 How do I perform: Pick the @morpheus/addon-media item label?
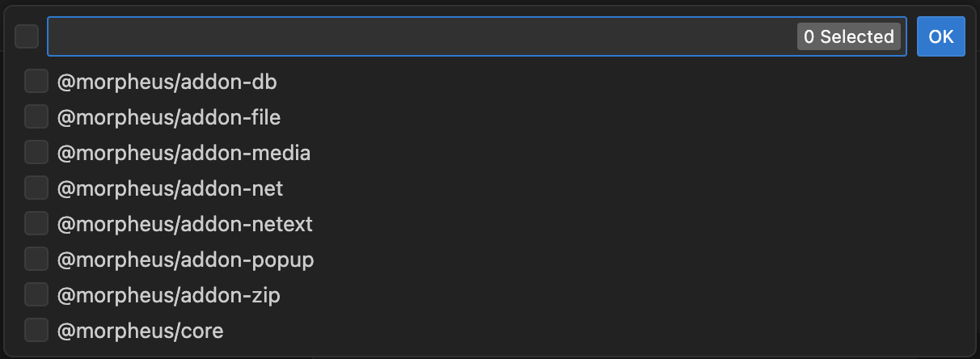tap(184, 152)
